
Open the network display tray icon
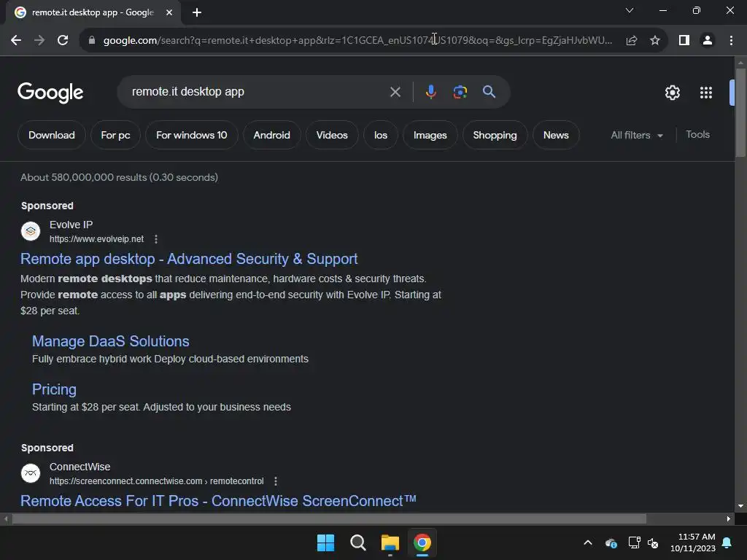click(634, 542)
